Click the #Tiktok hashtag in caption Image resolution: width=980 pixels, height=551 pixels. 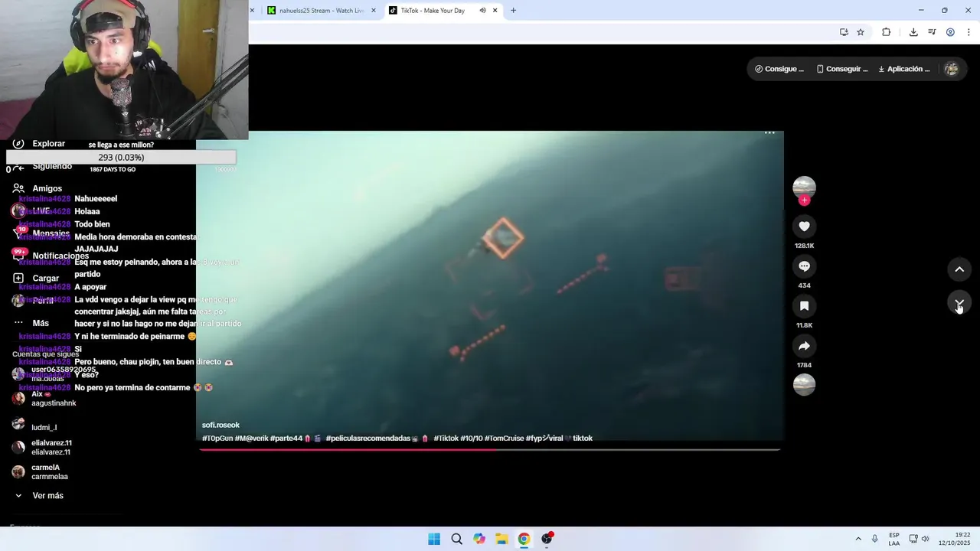click(x=446, y=439)
